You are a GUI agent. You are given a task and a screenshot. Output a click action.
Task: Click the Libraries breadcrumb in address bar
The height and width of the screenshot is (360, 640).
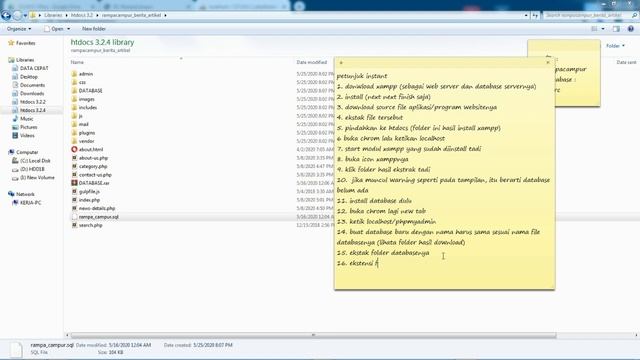(x=53, y=15)
